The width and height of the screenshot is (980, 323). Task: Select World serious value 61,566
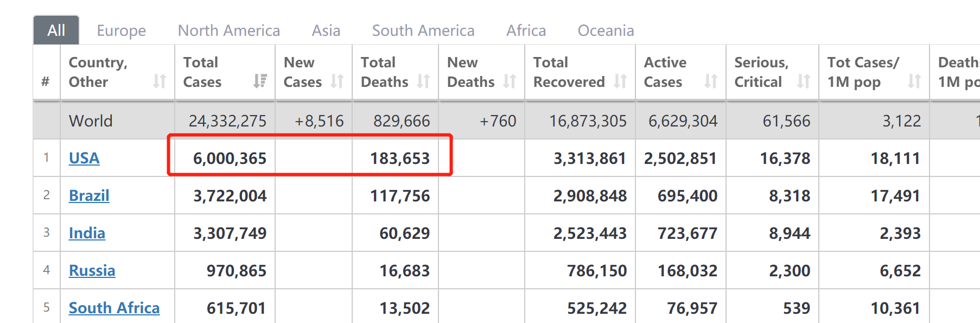coord(786,121)
